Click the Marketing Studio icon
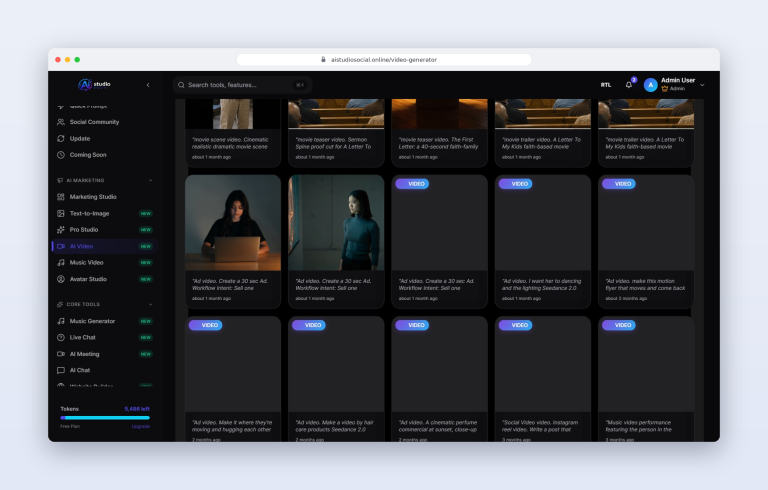This screenshot has height=490, width=768. pyautogui.click(x=61, y=197)
